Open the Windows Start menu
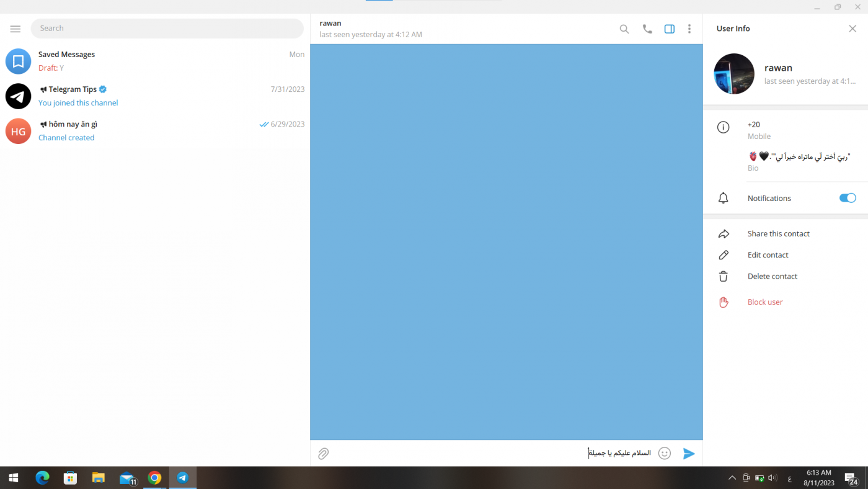The width and height of the screenshot is (868, 489). tap(14, 478)
